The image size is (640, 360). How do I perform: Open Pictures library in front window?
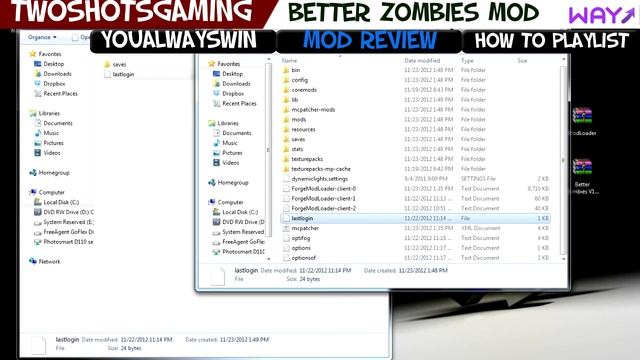coord(232,153)
